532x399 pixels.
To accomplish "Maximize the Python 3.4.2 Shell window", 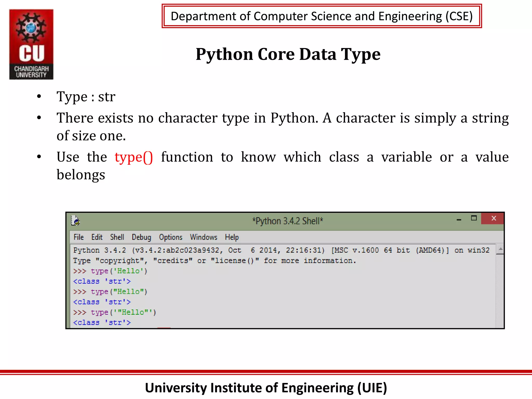I will (474, 218).
